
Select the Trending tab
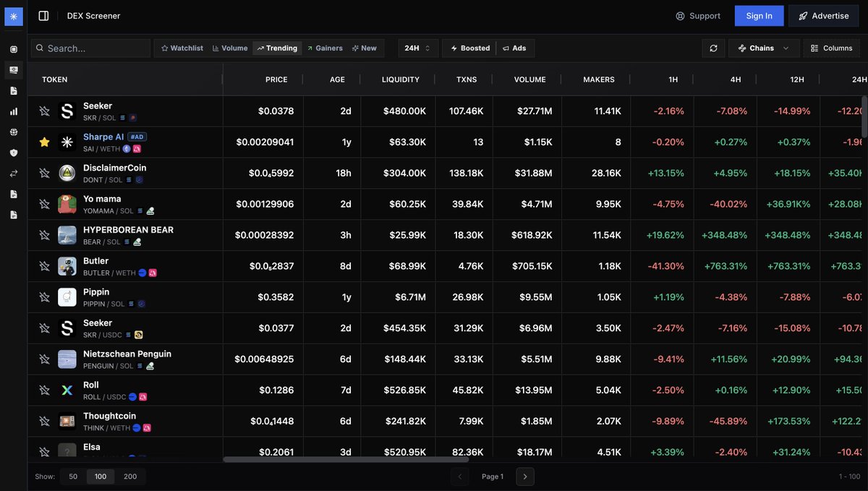tap(276, 48)
